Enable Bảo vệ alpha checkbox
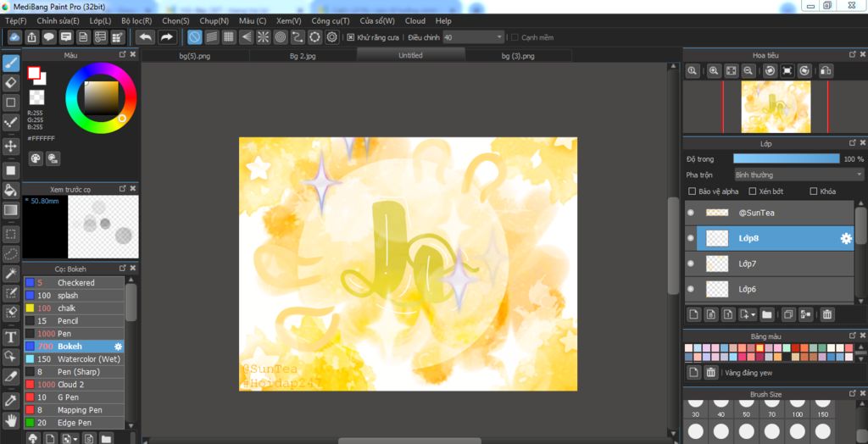The image size is (868, 444). (x=692, y=191)
